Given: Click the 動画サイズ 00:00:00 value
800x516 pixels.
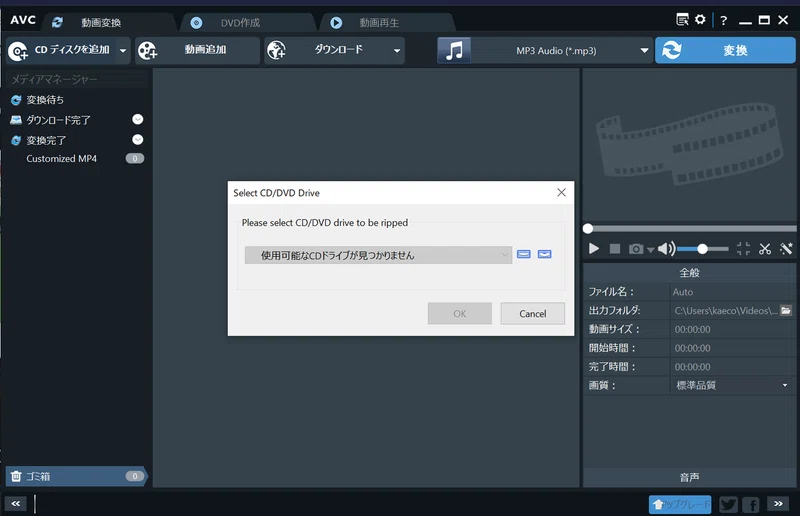Looking at the screenshot, I should [692, 329].
